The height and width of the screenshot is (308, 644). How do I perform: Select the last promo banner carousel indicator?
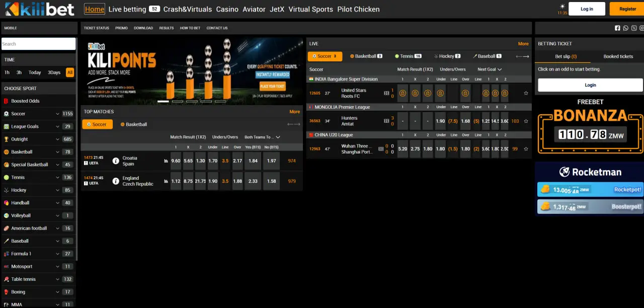tap(220, 101)
